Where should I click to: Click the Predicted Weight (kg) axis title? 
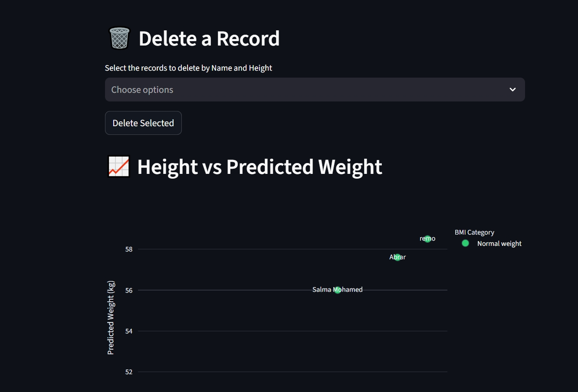(x=111, y=317)
